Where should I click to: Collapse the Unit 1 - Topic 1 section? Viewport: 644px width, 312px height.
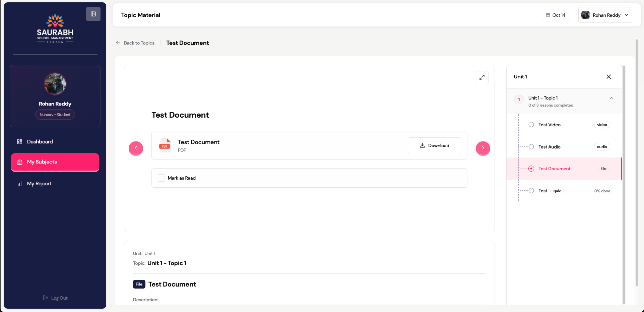point(611,98)
